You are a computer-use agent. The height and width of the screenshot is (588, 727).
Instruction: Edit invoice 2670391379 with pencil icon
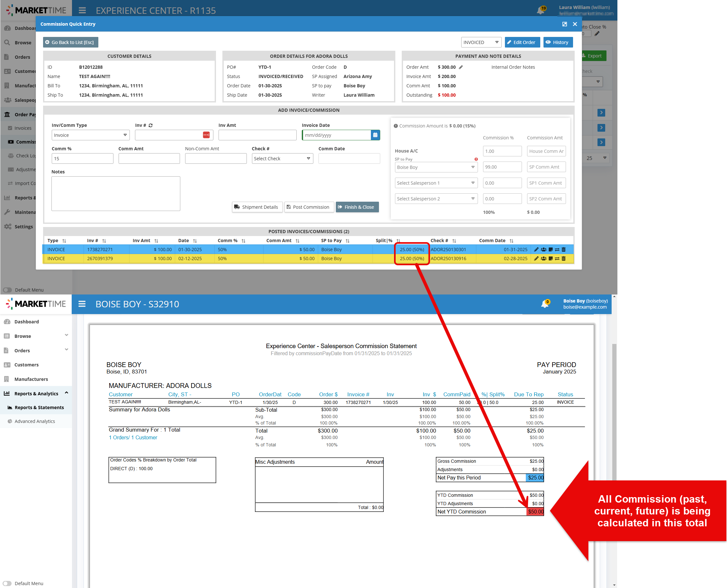[x=536, y=259]
